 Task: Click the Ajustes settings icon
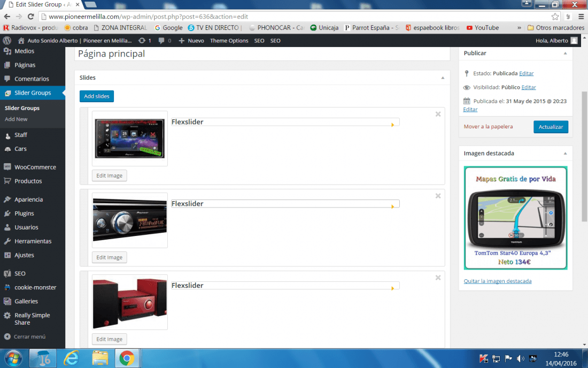pyautogui.click(x=7, y=255)
